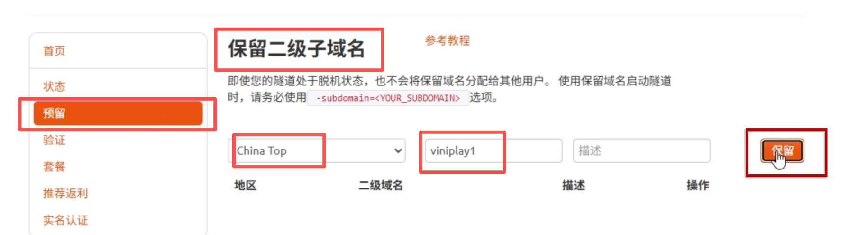Open the 推荐返利 sidebar link
Viewport: 868px width, 235px height.
coord(65,193)
